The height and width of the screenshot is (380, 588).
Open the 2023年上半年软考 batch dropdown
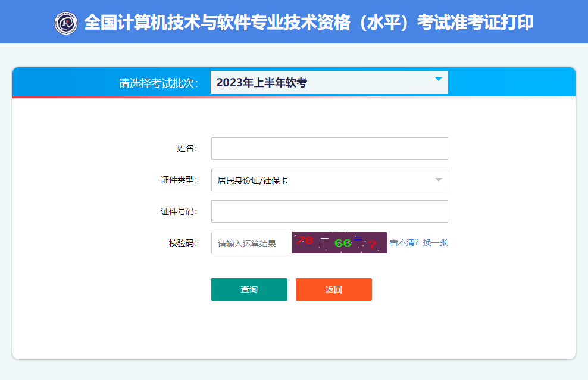pos(329,82)
